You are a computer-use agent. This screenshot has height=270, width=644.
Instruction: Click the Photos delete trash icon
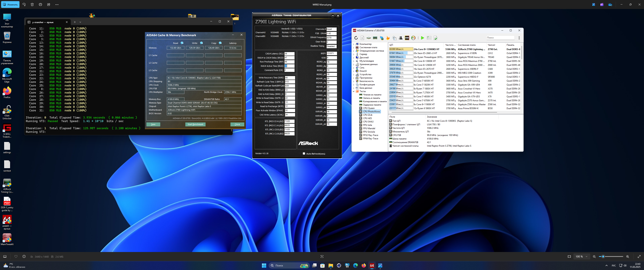click(x=32, y=4)
